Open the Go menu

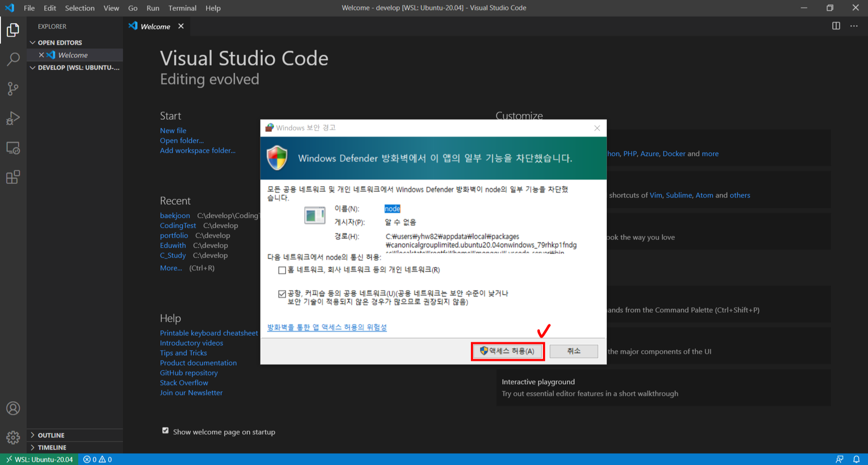click(x=133, y=8)
